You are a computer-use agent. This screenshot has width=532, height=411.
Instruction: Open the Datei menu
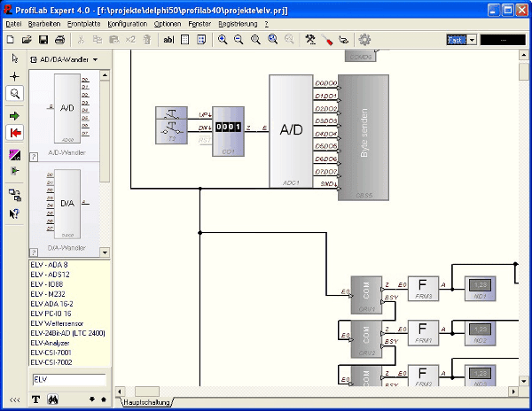13,24
